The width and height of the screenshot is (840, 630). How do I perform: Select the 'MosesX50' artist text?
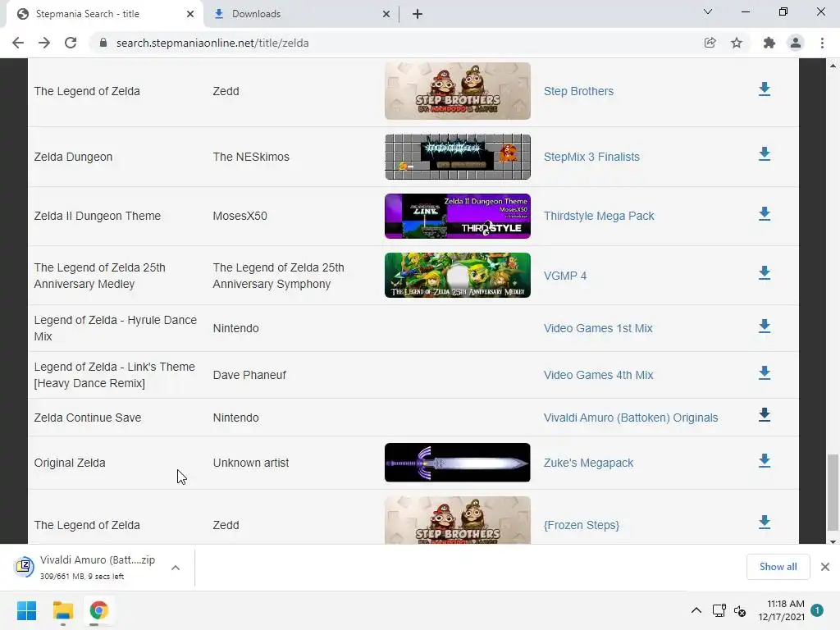coord(240,216)
